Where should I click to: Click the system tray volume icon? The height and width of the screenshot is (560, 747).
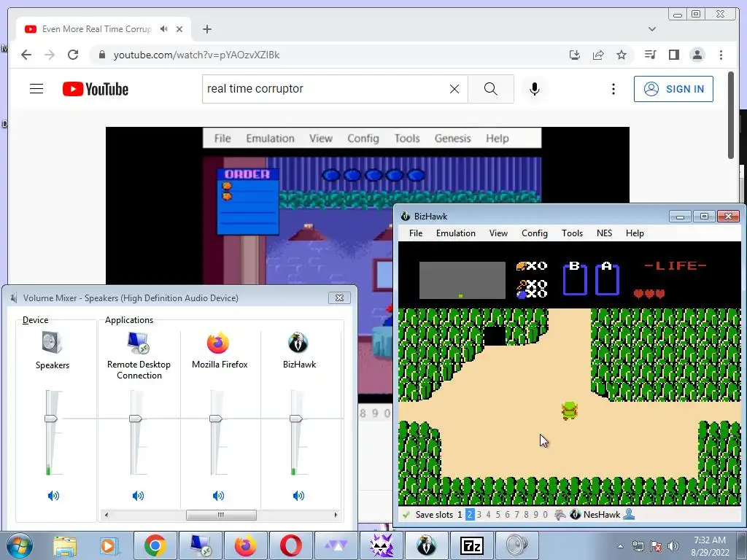pyautogui.click(x=673, y=546)
